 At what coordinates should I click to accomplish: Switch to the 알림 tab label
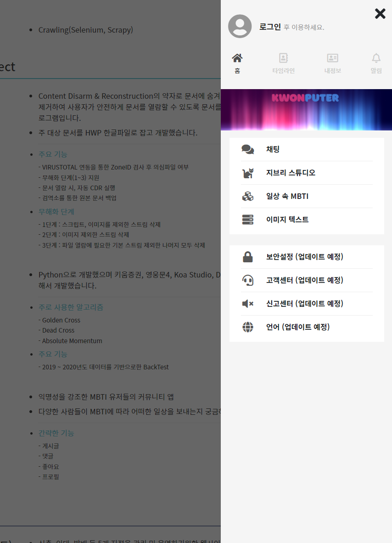(376, 71)
